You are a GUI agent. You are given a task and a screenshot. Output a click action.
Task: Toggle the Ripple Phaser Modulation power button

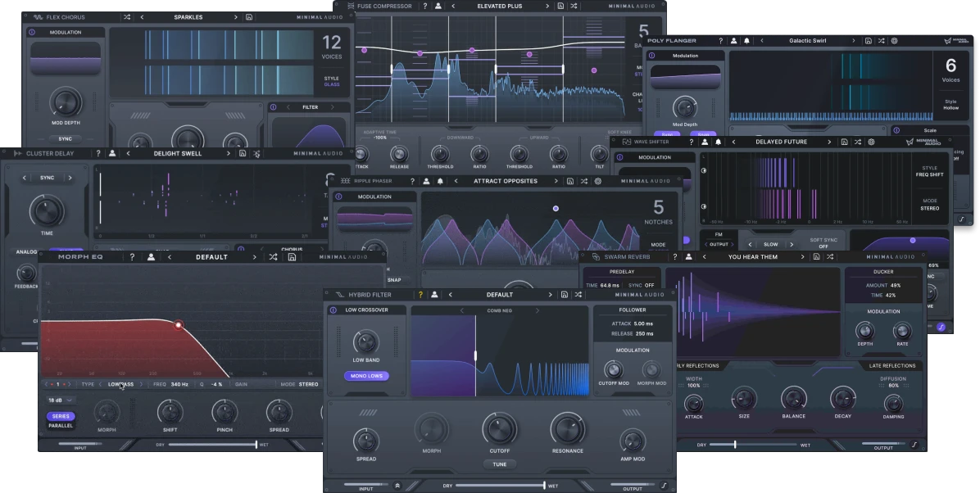[x=338, y=197]
